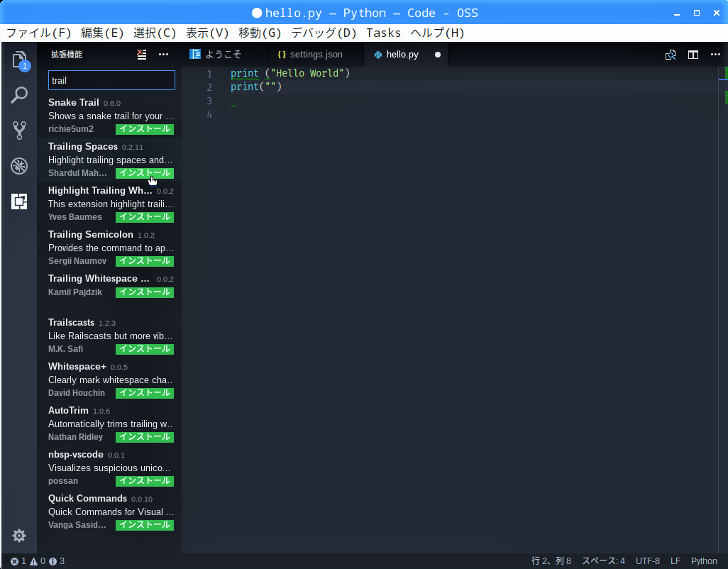Open the 選択(C) menu

155,33
